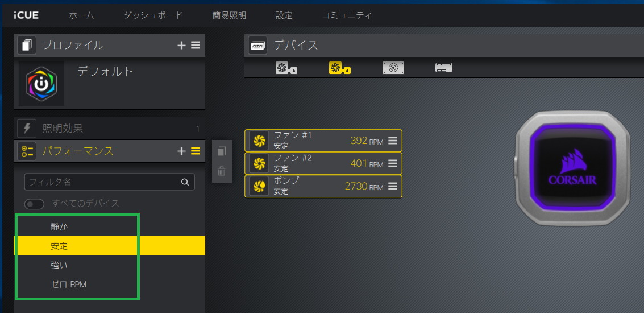Click the search magnifier icon
This screenshot has width=644, height=313.
click(185, 182)
